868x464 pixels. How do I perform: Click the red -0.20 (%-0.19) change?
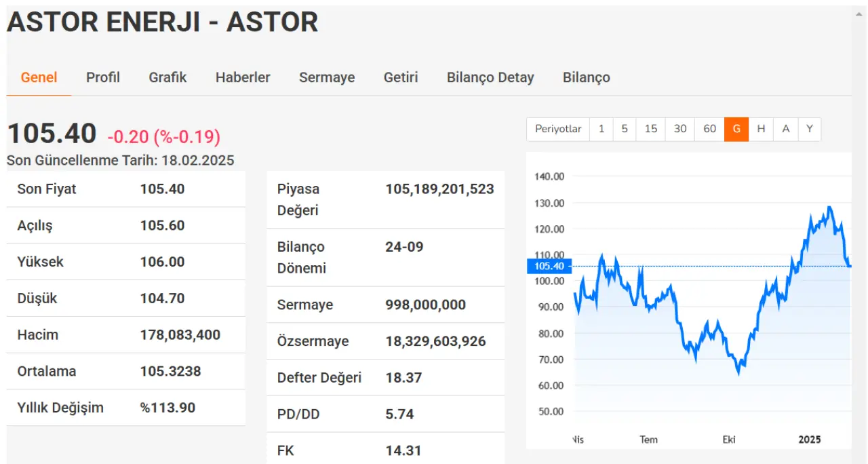click(163, 136)
